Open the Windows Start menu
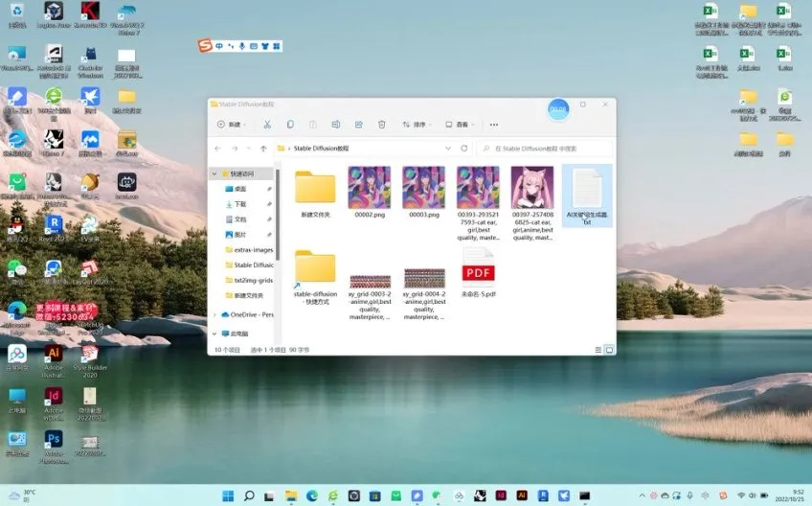 pos(228,495)
